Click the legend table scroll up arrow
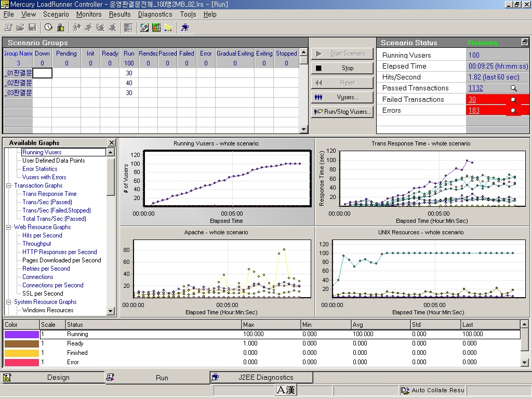Screen dimensions: 532x399 tap(524, 324)
